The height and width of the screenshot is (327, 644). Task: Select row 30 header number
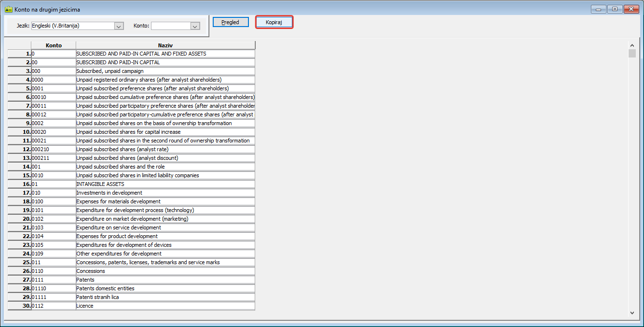pos(19,306)
